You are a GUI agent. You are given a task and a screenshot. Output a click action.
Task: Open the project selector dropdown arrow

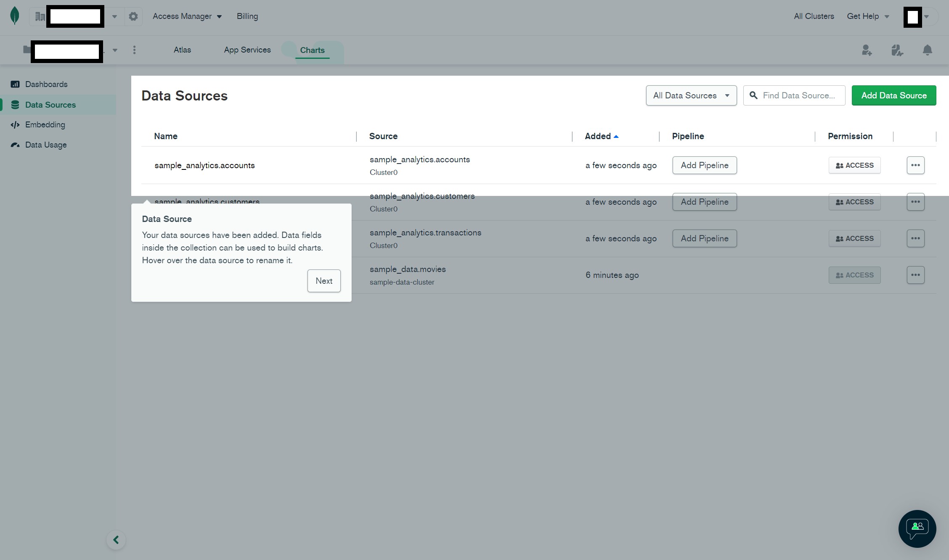115,50
